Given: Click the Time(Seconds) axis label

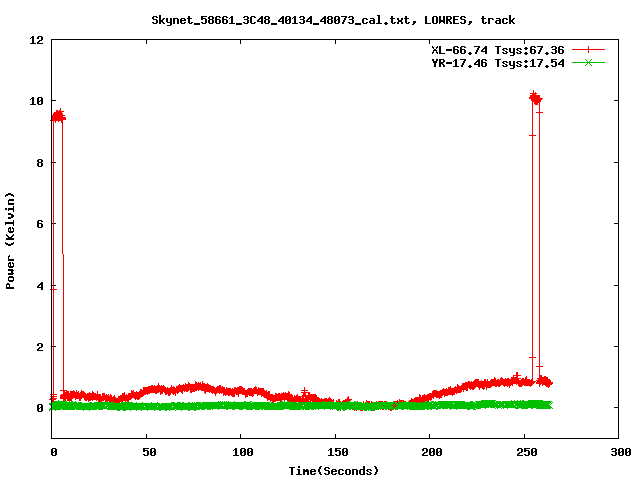Looking at the screenshot, I should point(334,471).
